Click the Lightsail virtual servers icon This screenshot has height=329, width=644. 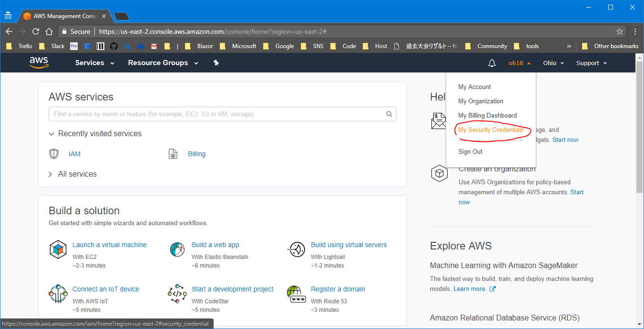[x=296, y=249]
